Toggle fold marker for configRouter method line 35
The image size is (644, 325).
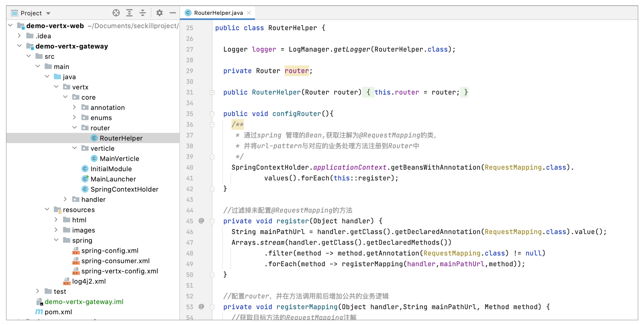tap(212, 114)
